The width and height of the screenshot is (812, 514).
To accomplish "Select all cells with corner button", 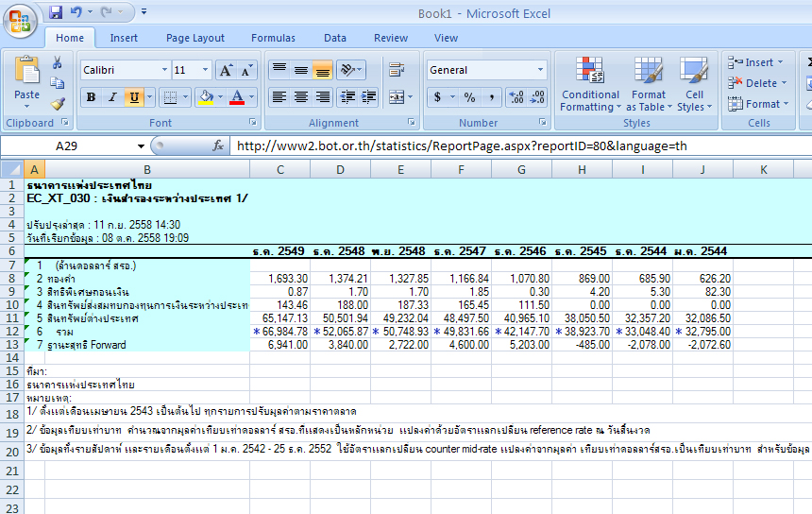I will (x=12, y=169).
